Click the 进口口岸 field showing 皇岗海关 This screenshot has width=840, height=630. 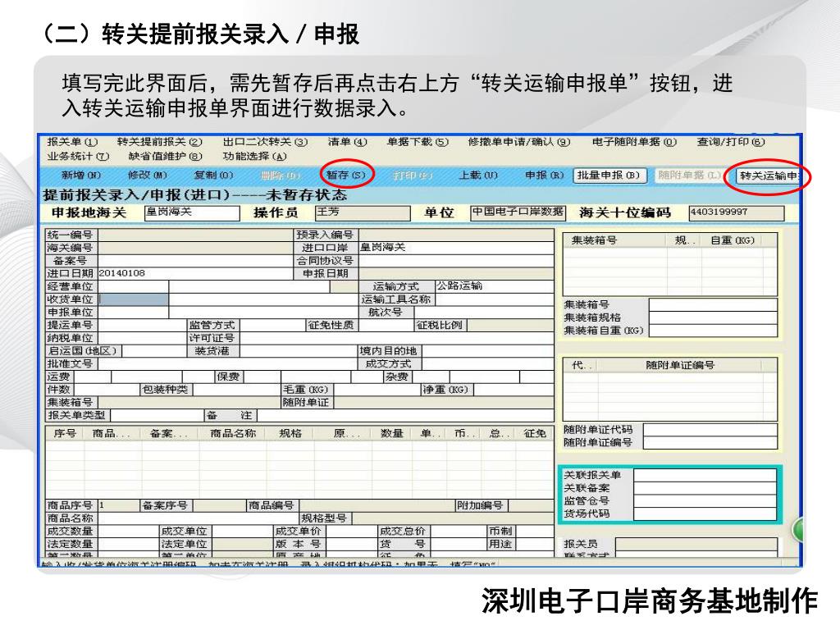point(456,248)
